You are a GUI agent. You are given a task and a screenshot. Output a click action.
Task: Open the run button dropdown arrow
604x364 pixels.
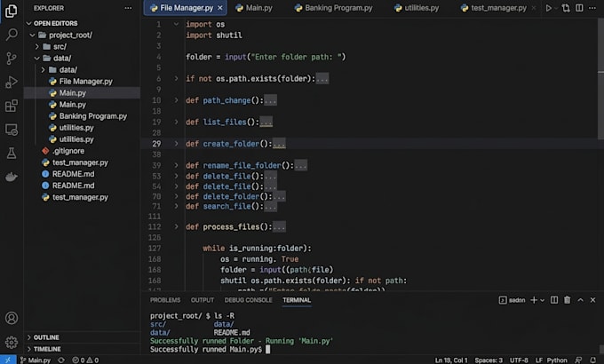point(556,9)
